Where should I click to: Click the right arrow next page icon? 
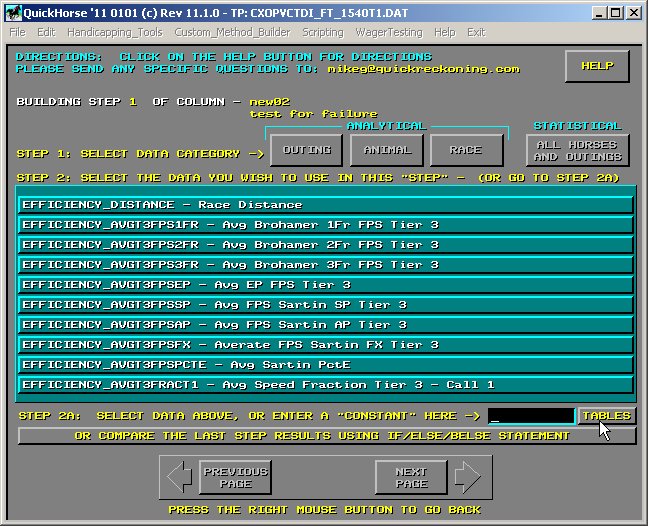[466, 477]
